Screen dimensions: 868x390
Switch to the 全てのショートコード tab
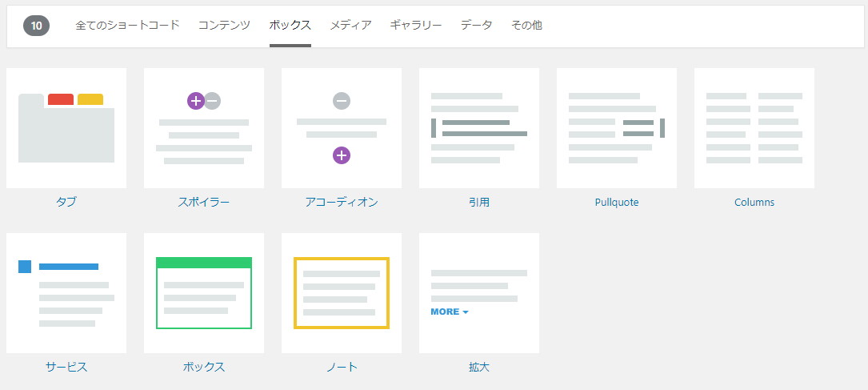click(x=127, y=26)
